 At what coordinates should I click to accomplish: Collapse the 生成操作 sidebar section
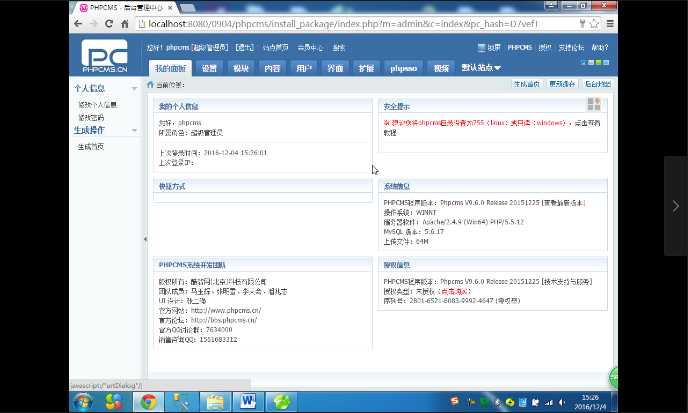[x=134, y=130]
